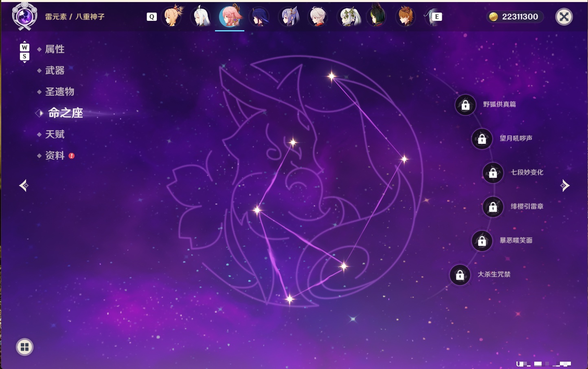The width and height of the screenshot is (588, 369).
Task: Open the 大杀生咒禁 constellation node
Action: pos(460,275)
